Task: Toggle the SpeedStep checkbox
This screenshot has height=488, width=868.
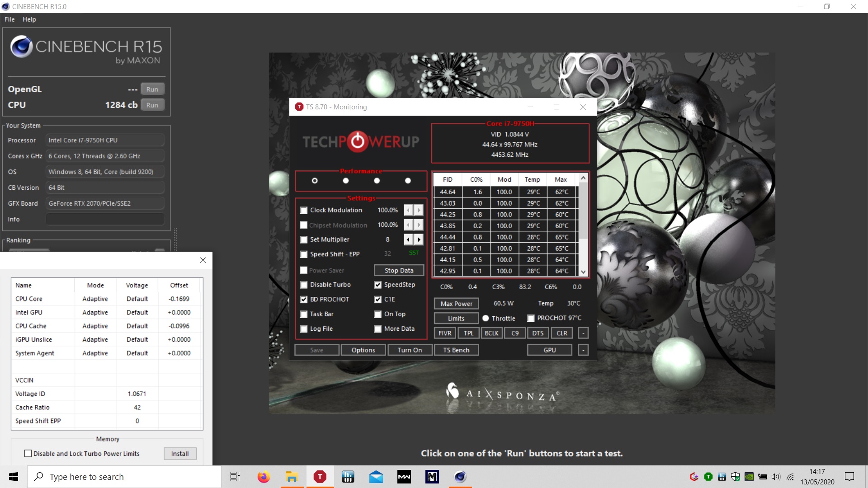Action: click(378, 285)
